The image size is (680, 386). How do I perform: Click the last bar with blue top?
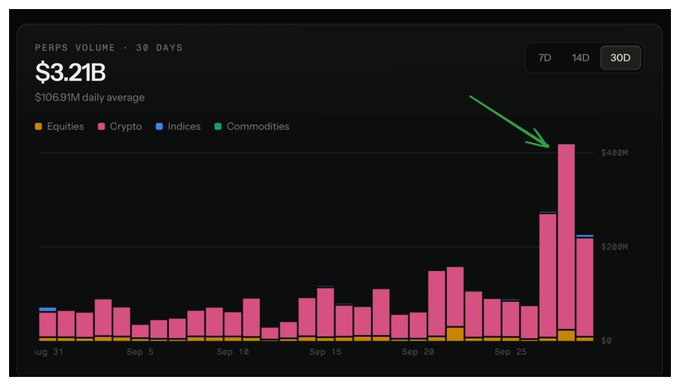coord(585,288)
